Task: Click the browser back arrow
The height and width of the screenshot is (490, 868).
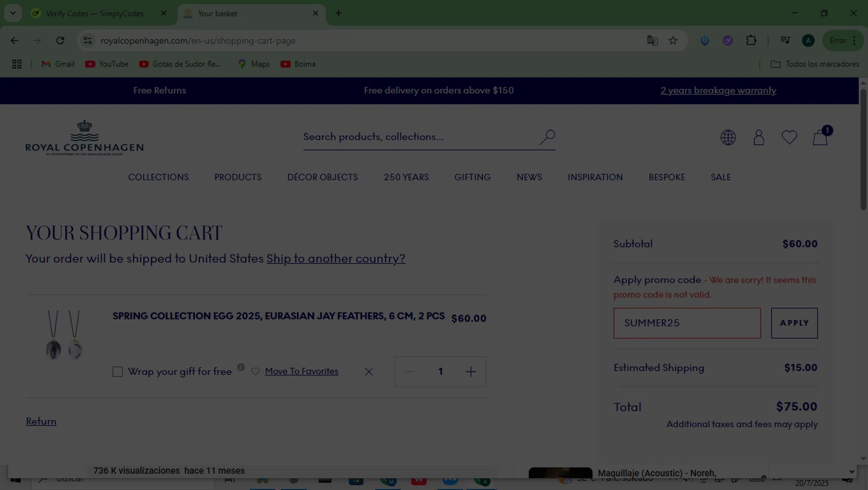Action: click(14, 40)
